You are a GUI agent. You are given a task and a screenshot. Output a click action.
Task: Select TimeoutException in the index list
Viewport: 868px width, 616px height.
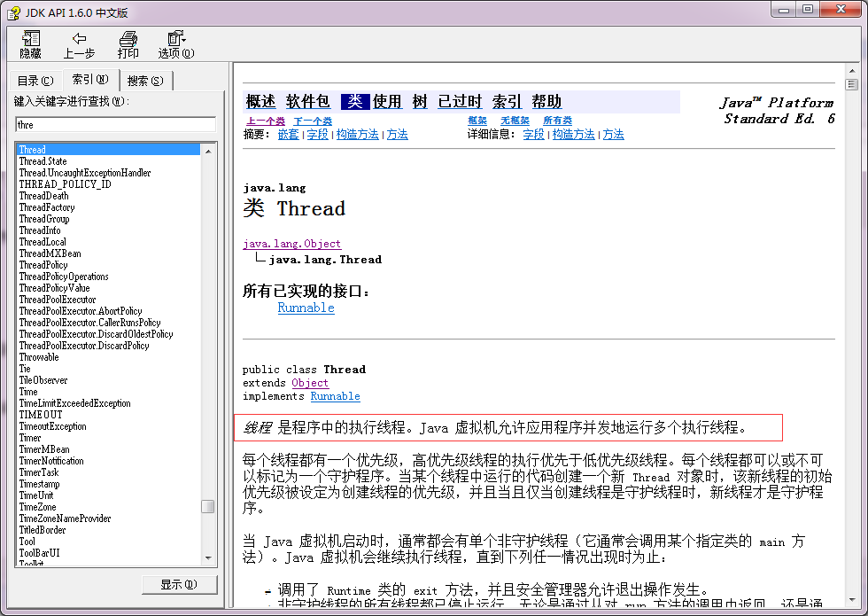tap(52, 426)
